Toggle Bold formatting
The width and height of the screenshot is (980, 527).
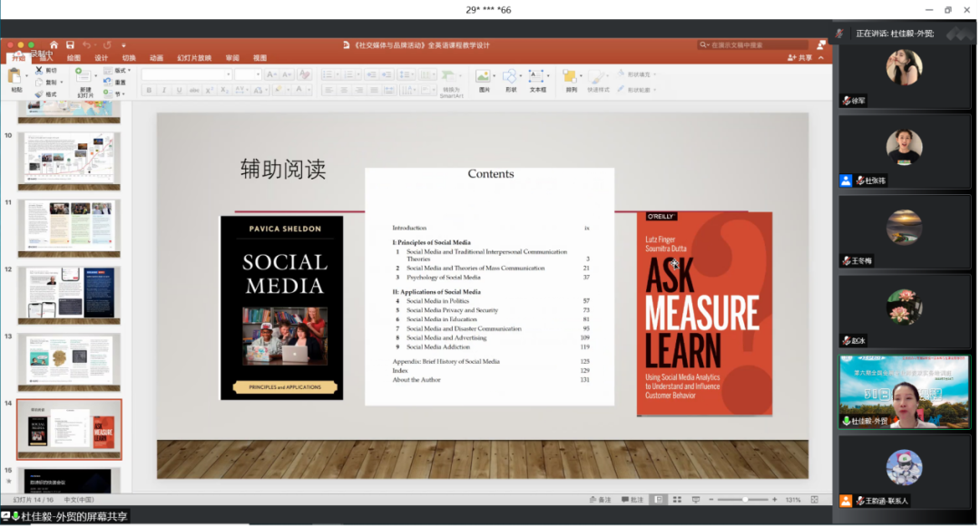[149, 90]
